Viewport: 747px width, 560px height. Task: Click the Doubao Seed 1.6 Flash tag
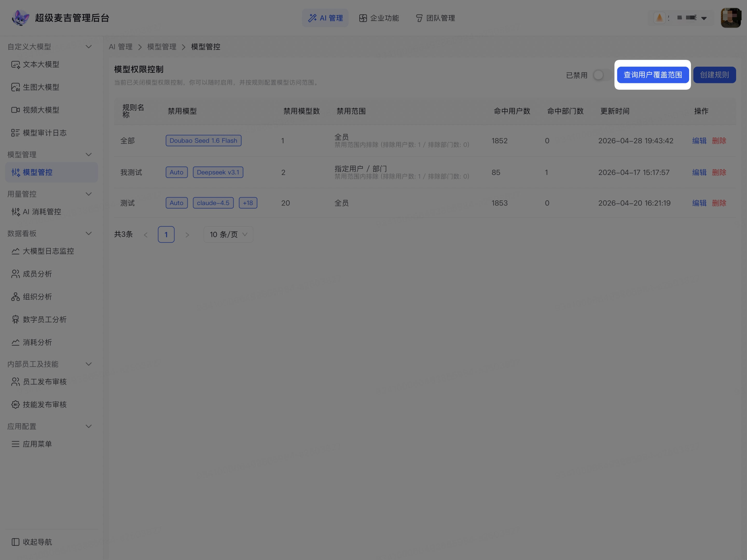[x=203, y=141]
